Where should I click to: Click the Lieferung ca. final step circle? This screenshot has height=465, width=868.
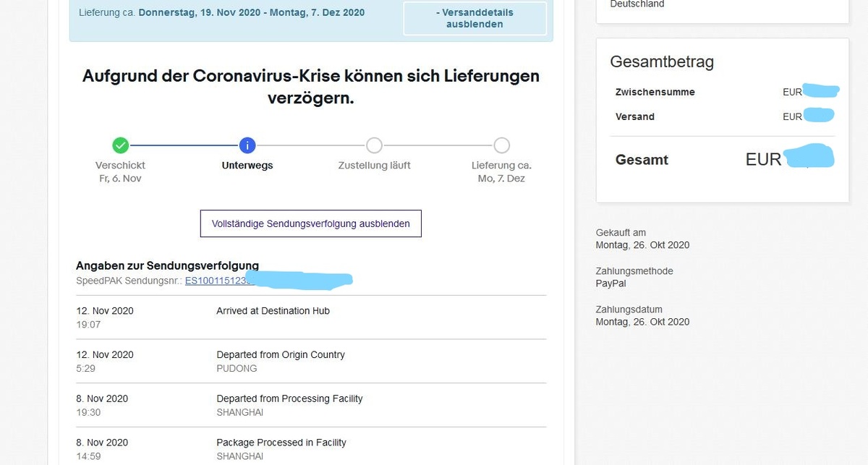(x=501, y=145)
